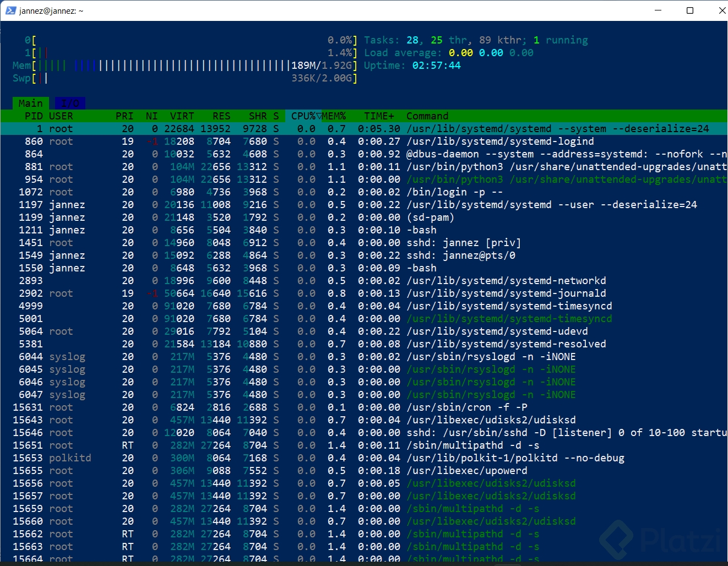Select the rsyslogd thread with PID 6047
This screenshot has height=566, width=728.
[x=364, y=395]
